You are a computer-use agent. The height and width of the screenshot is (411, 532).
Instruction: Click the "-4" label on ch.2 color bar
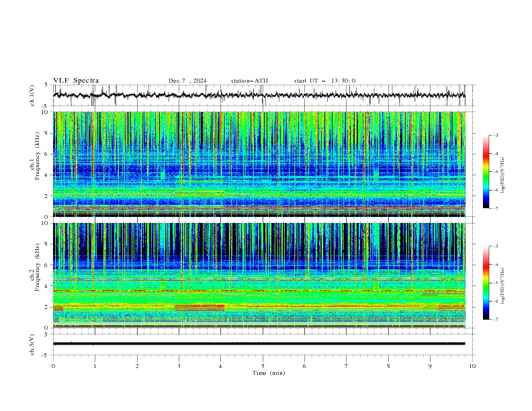click(x=496, y=265)
